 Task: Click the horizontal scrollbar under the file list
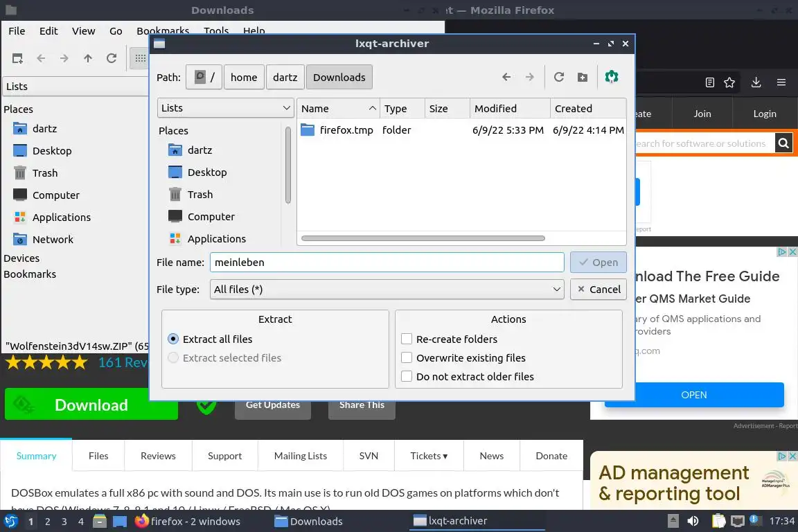point(423,238)
